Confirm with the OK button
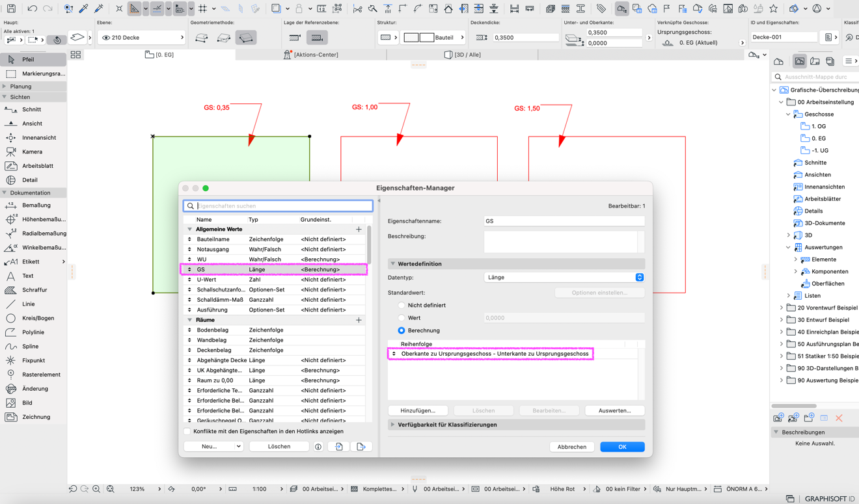 pos(622,447)
